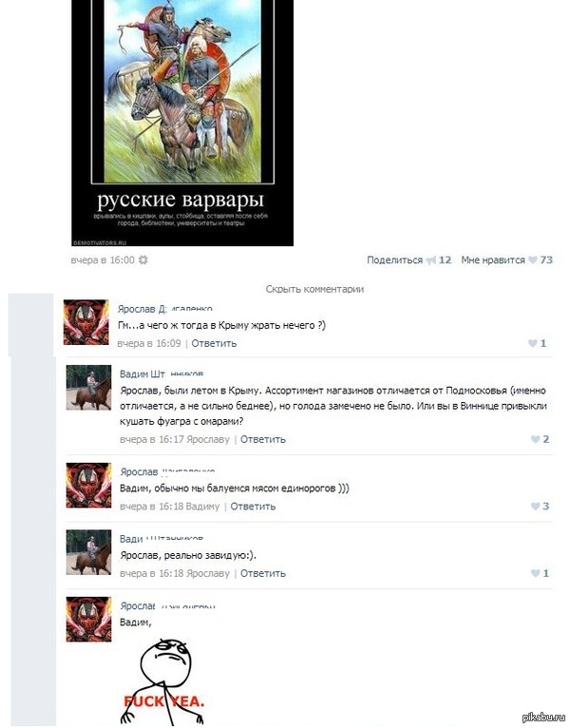Reply to the unicorn meat comment
The height and width of the screenshot is (728, 570).
253,507
